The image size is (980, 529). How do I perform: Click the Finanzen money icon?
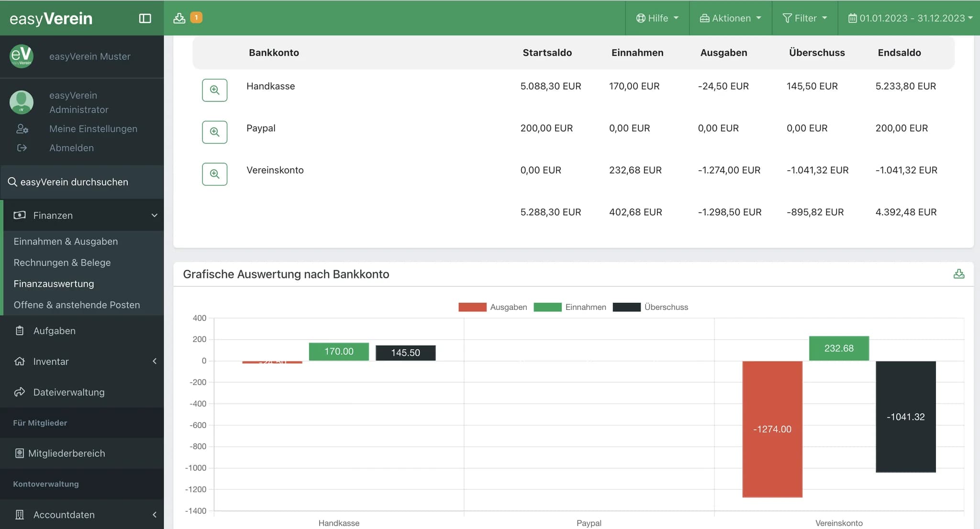click(20, 215)
